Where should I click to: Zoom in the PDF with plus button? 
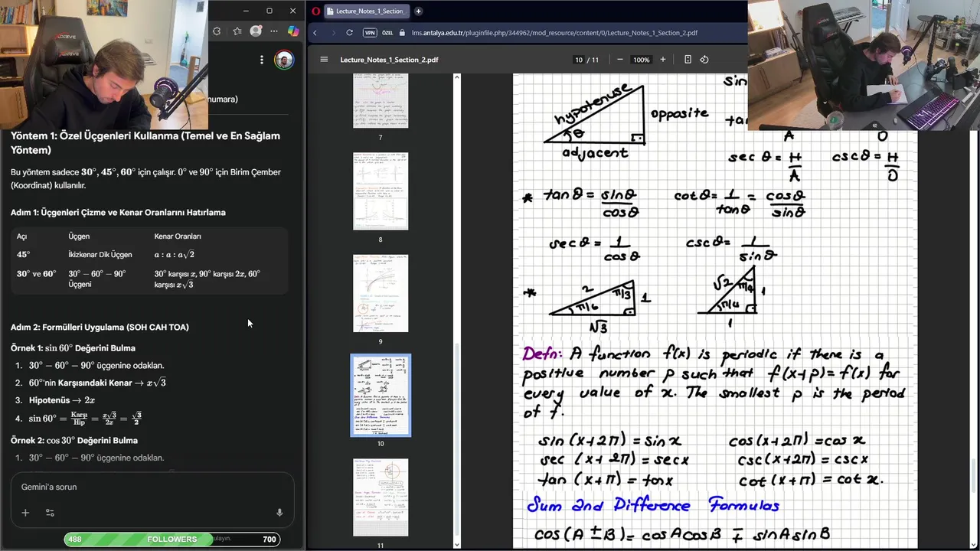(x=663, y=60)
